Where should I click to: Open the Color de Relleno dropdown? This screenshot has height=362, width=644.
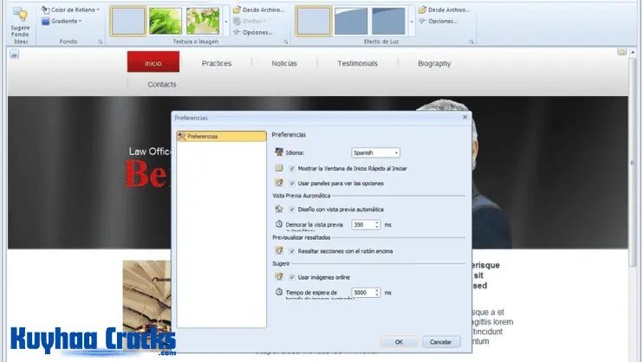click(x=73, y=10)
